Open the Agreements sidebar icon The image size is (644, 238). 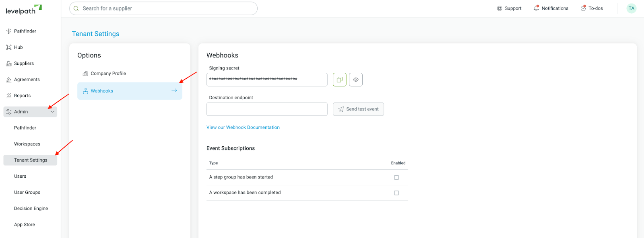[8, 79]
